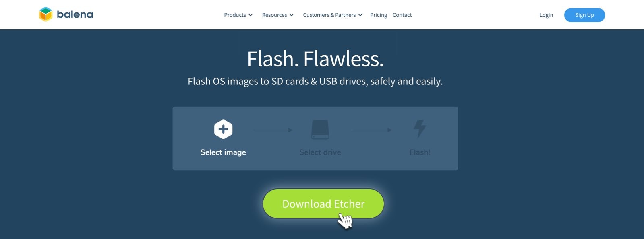
Task: Expand the Customers & Partners chevron
Action: [x=360, y=15]
